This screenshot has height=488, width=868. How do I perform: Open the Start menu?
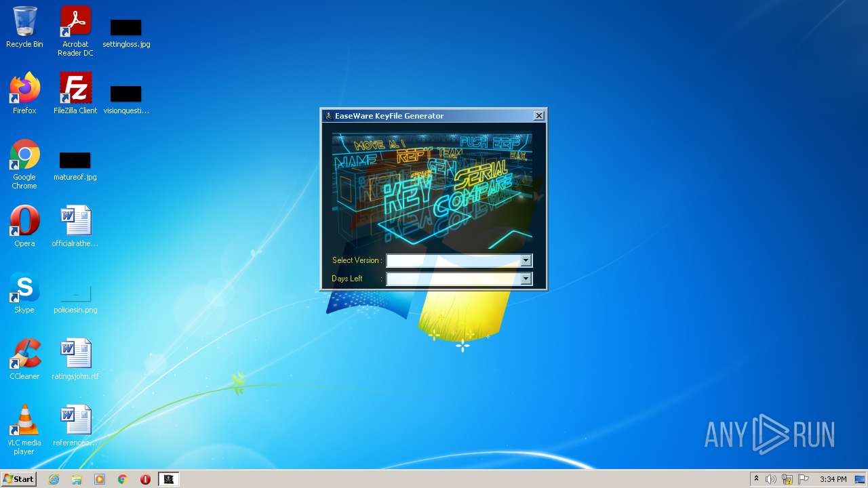(18, 479)
